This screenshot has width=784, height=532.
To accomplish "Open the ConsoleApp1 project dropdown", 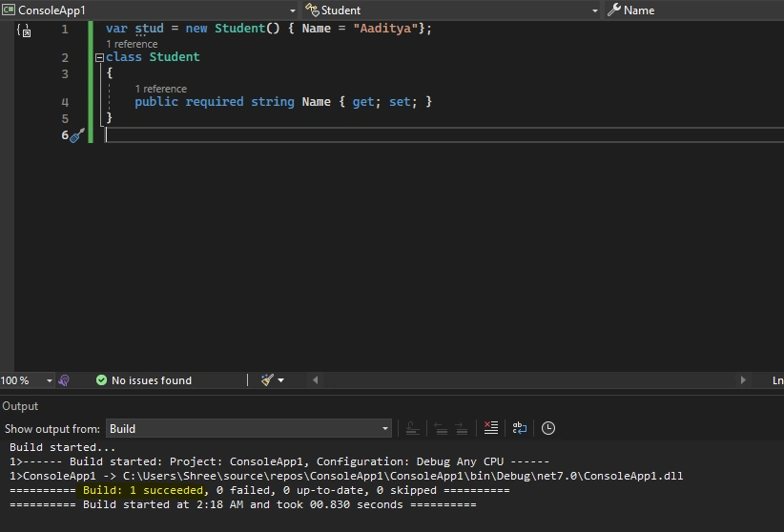I will (149, 10).
